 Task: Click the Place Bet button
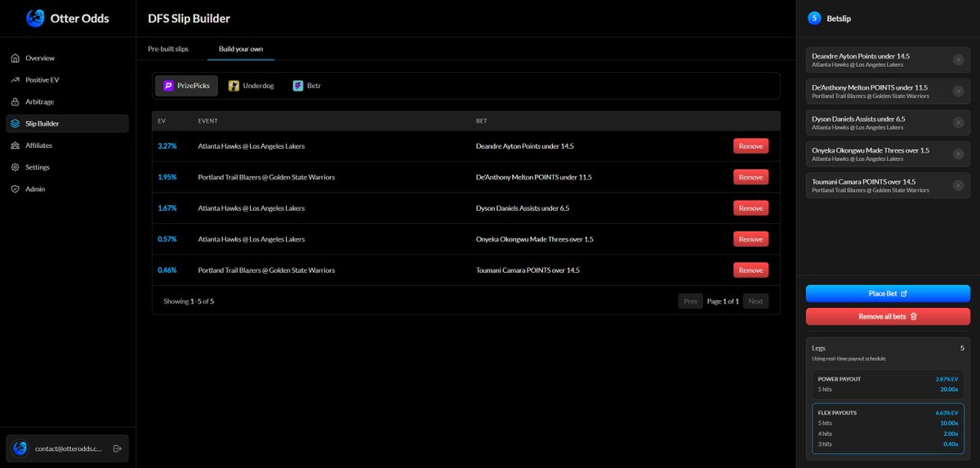888,293
